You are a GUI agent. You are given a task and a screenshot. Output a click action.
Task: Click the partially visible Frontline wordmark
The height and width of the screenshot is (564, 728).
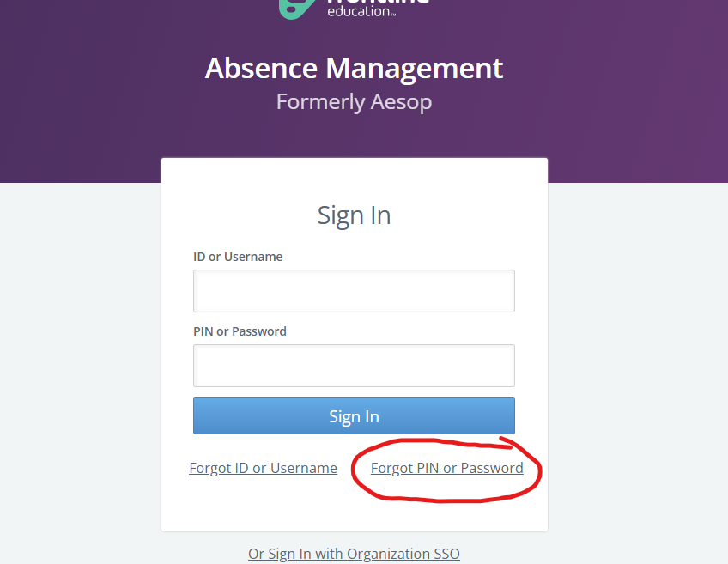pos(378,3)
